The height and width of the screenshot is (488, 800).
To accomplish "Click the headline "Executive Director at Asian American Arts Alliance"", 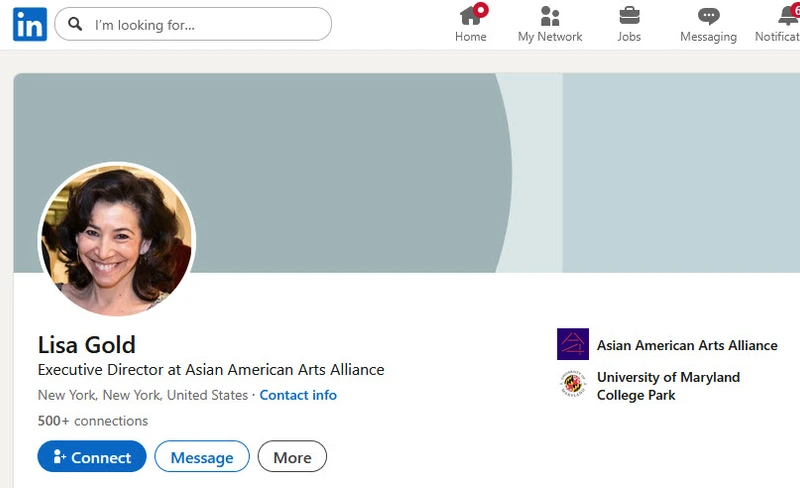I will (x=211, y=370).
